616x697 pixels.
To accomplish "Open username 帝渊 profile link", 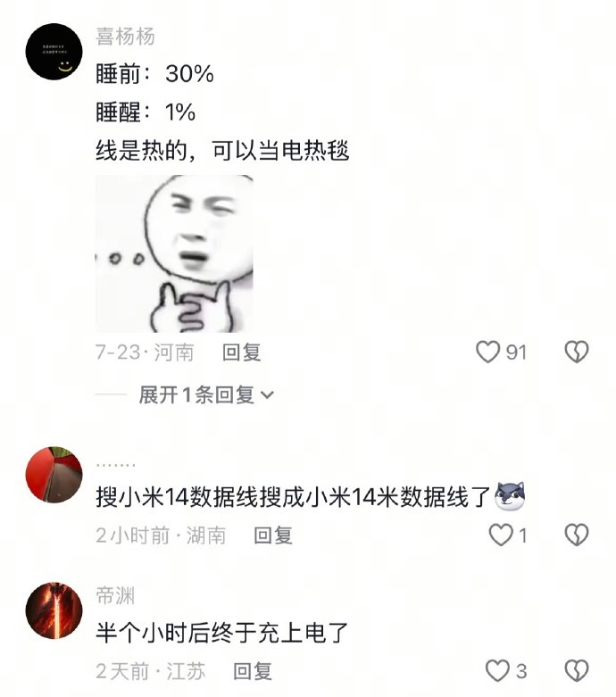I will pyautogui.click(x=115, y=595).
